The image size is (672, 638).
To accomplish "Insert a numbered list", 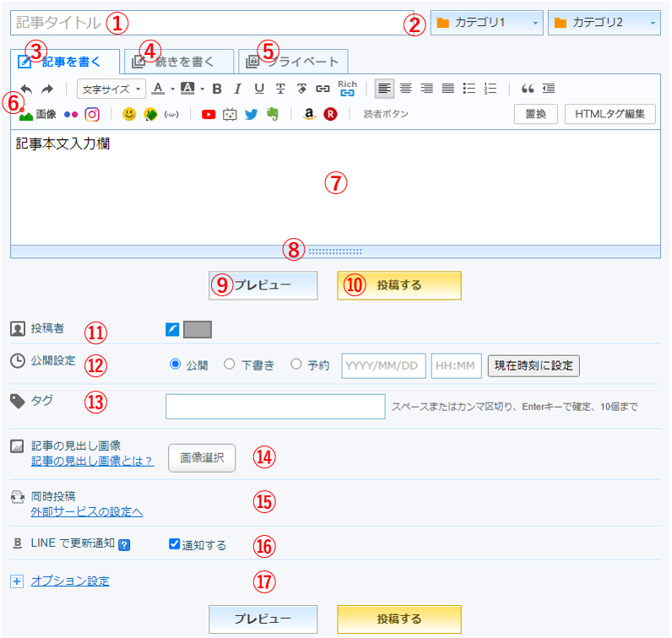I will [x=490, y=89].
